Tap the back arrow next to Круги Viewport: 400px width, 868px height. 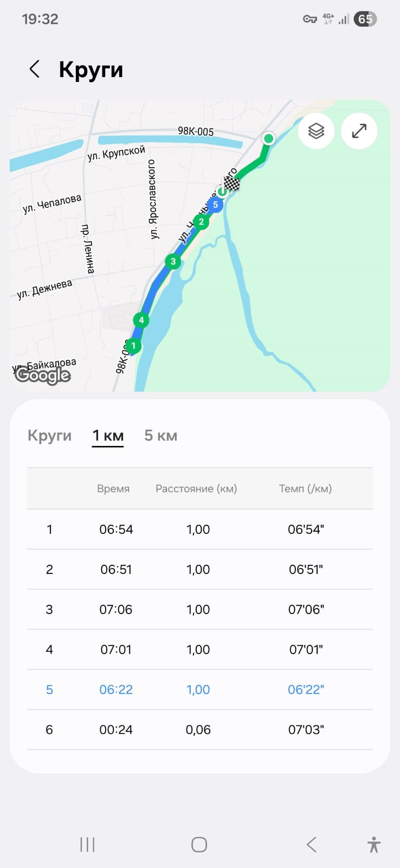(34, 69)
